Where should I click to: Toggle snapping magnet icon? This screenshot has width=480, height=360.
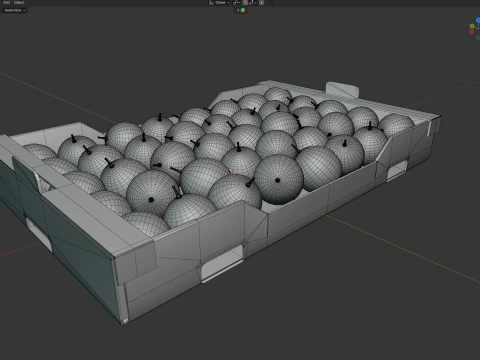245,3
